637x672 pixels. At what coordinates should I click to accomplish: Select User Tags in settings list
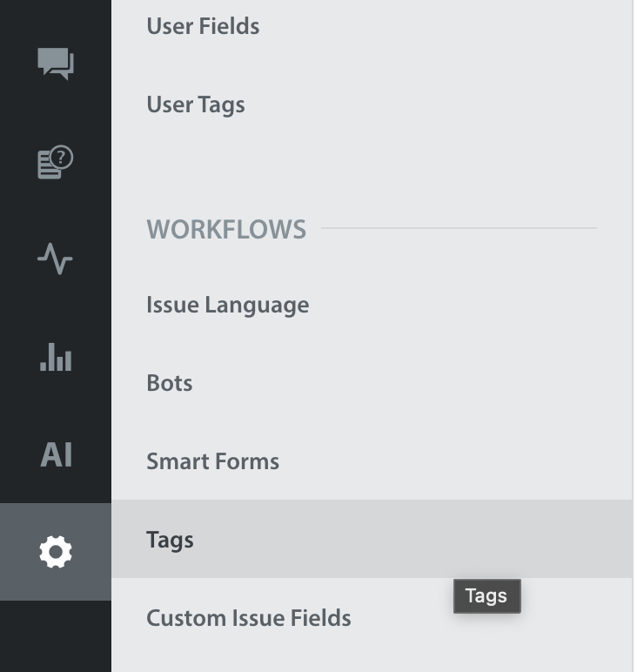click(x=196, y=104)
